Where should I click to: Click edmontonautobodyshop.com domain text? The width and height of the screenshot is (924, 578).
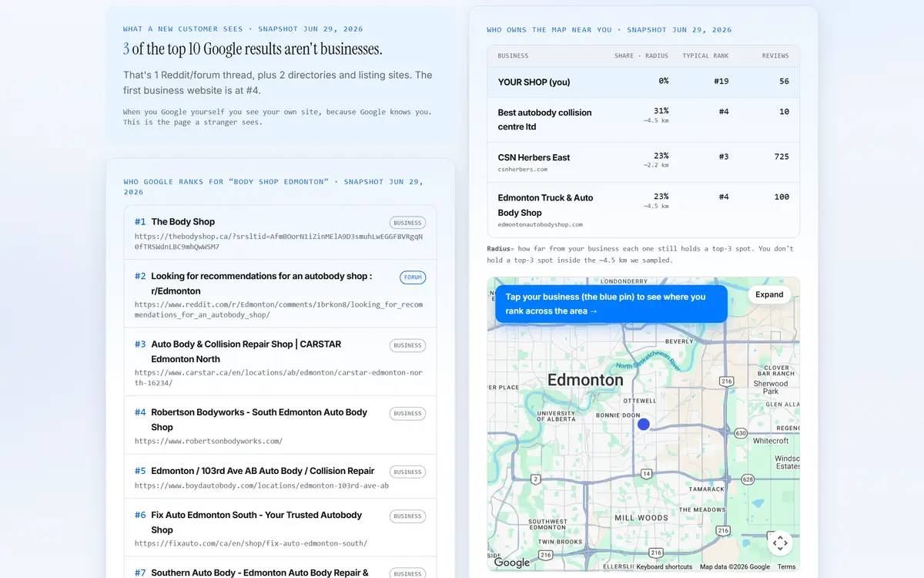point(541,225)
